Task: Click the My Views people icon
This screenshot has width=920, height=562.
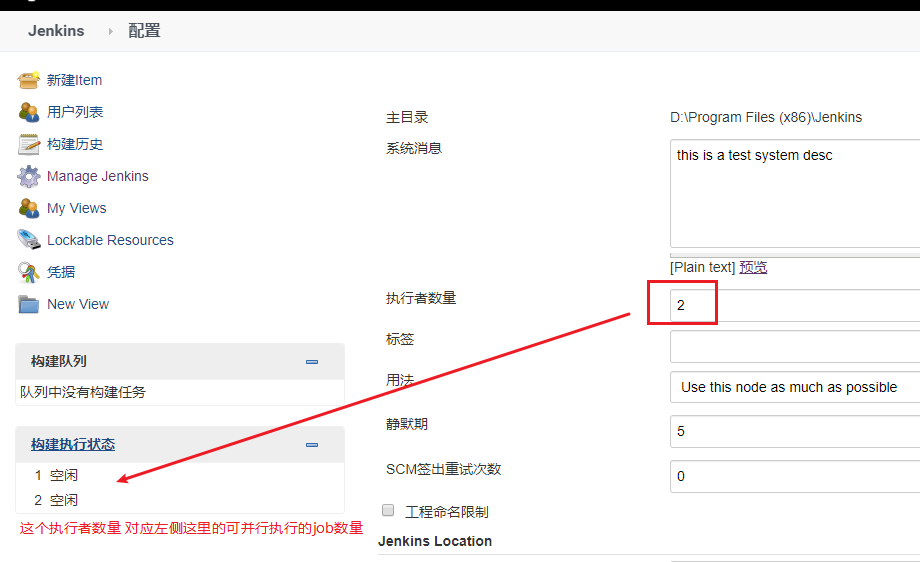Action: (x=28, y=208)
